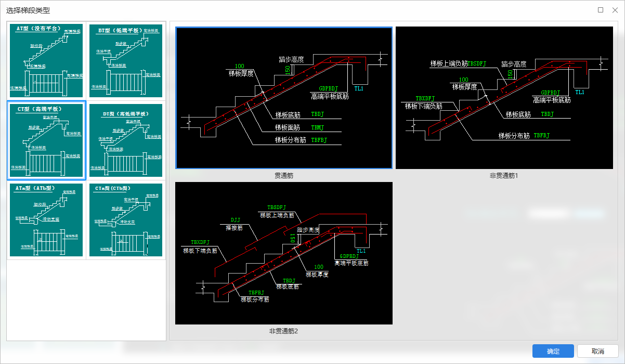
Task: Select the CTa型 (CTb型) stair type thumbnail
Action: pos(126,220)
